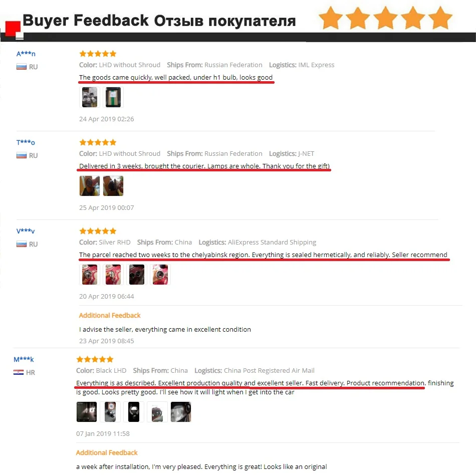Open the second photo in A***n's review
This screenshot has height=476, width=476.
[x=113, y=97]
